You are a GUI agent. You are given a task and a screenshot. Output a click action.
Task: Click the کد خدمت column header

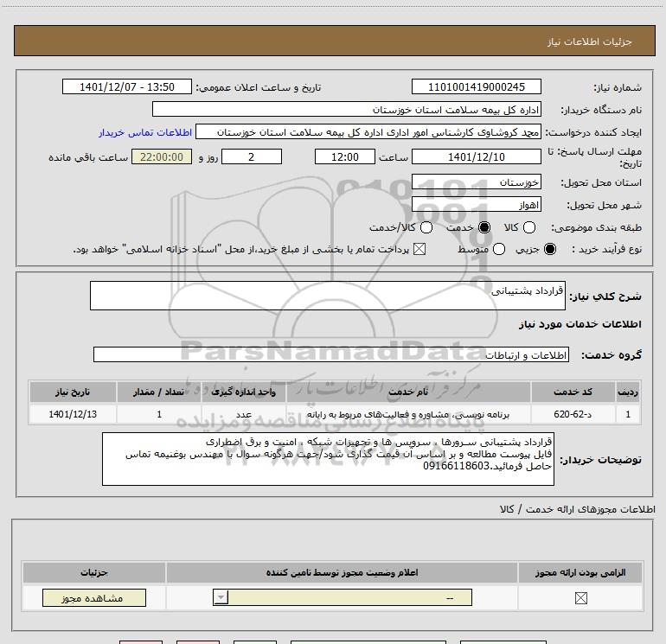pyautogui.click(x=573, y=392)
